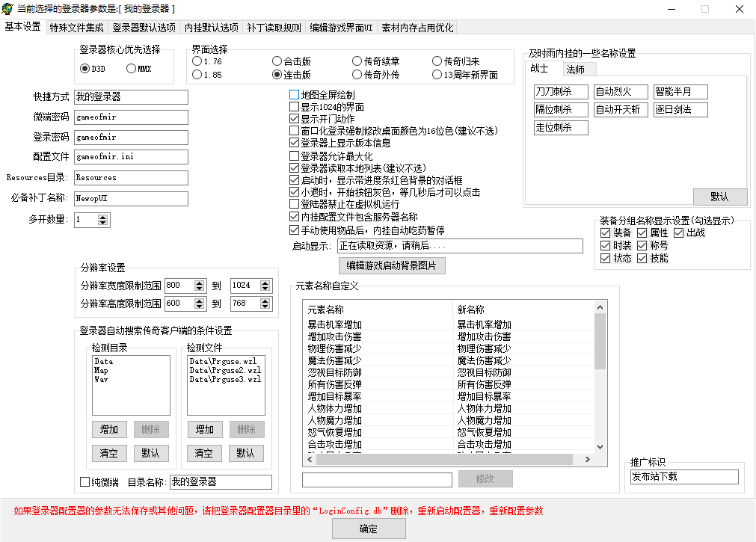Check the 纯微端 option
This screenshot has width=756, height=542.
[85, 482]
